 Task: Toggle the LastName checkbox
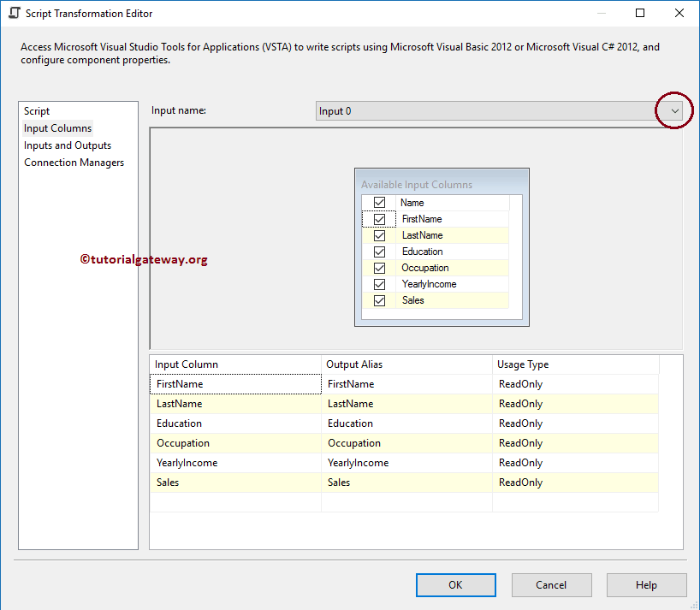[379, 234]
